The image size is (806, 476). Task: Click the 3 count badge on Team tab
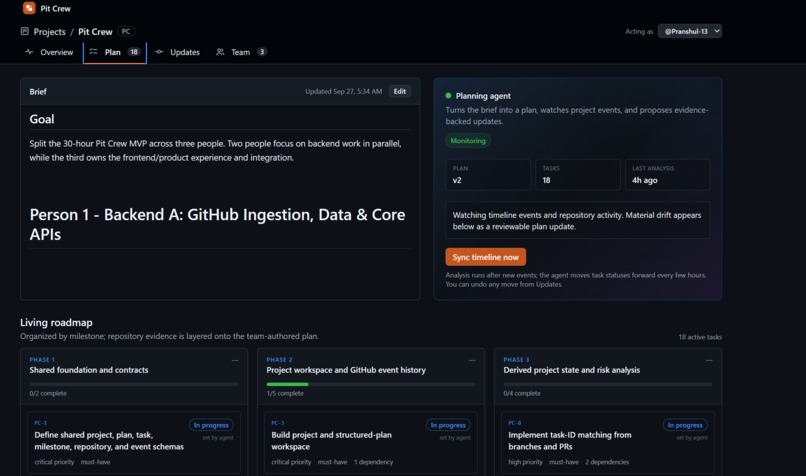click(262, 52)
